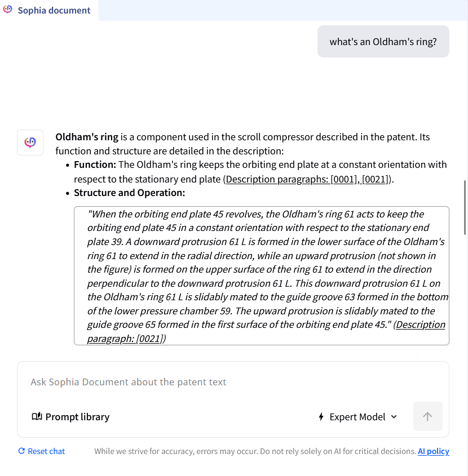Click the "what's an Oldham's ring?" message bubble

pos(383,42)
